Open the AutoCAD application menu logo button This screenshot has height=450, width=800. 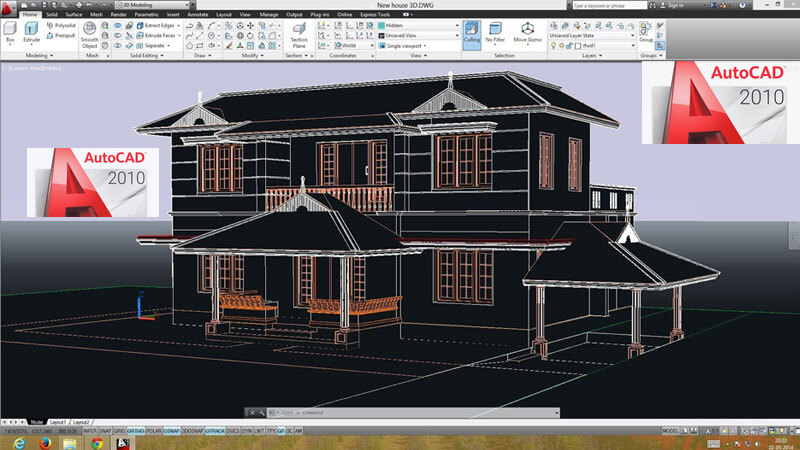pyautogui.click(x=7, y=8)
